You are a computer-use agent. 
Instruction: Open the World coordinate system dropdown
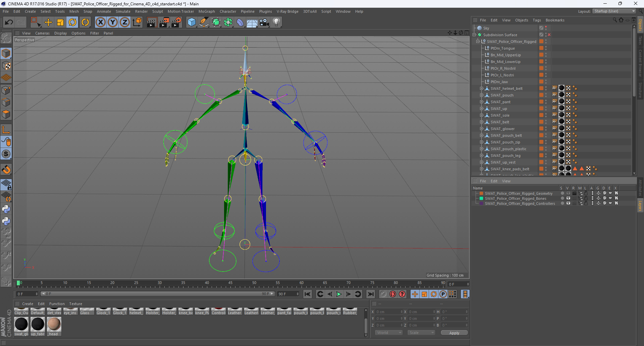(389, 333)
